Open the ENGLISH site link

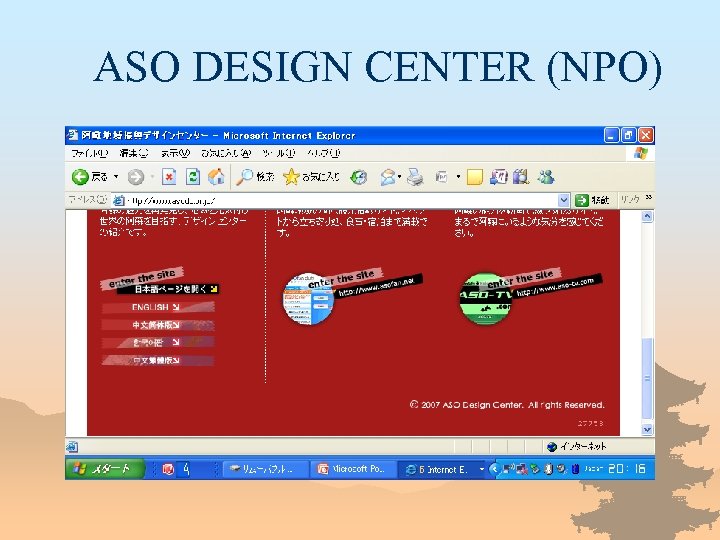point(158,307)
